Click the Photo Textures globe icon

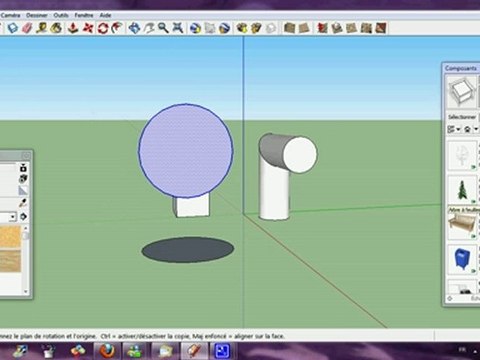tap(225, 28)
